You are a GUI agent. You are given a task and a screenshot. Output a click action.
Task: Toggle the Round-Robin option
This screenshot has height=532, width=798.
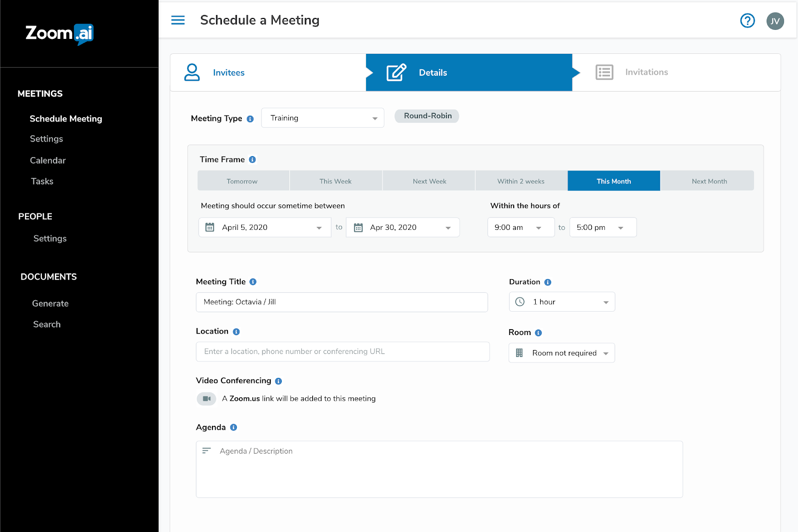coord(427,116)
